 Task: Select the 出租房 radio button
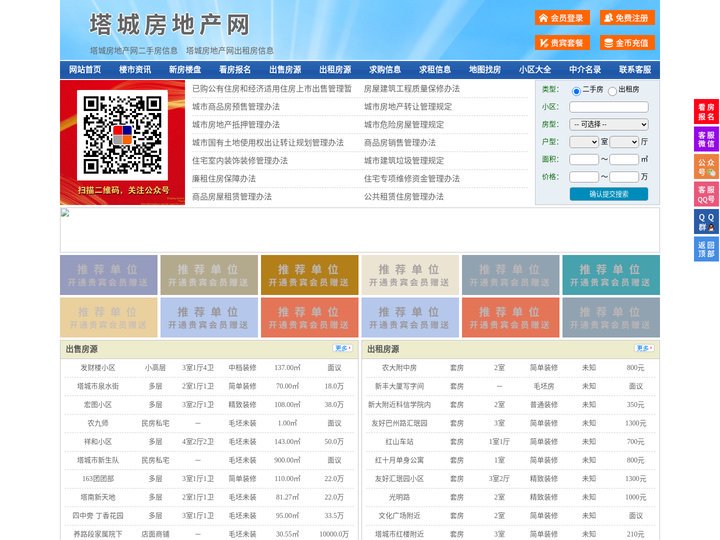click(612, 91)
